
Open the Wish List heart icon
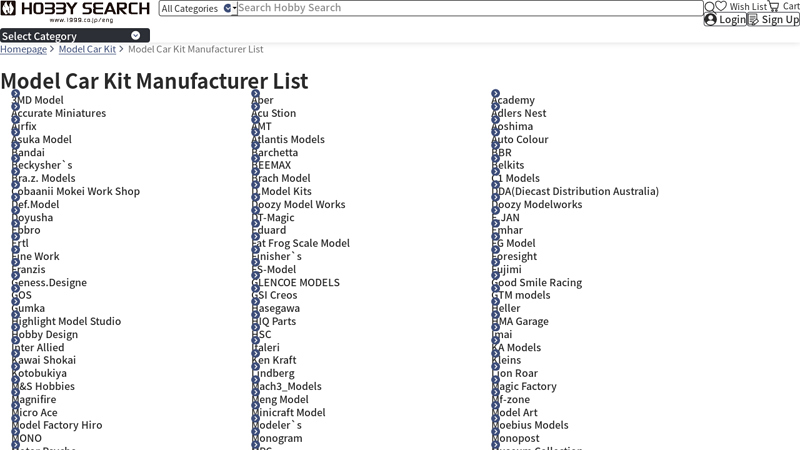coord(720,6)
